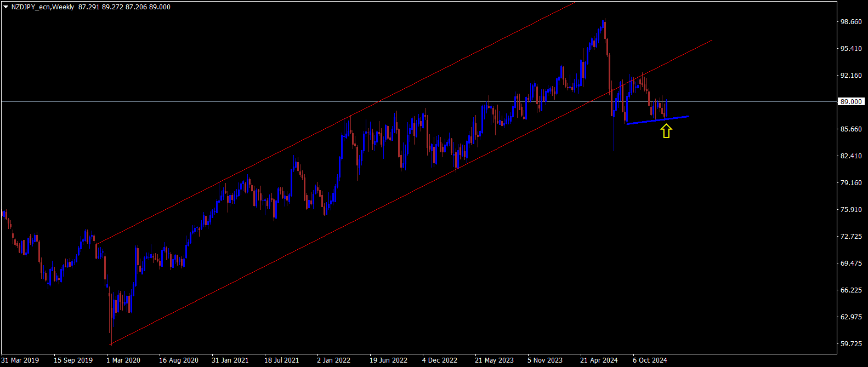Viewport: 868px width, 367px height.
Task: Click the 92.160 price scale label
Action: point(852,76)
